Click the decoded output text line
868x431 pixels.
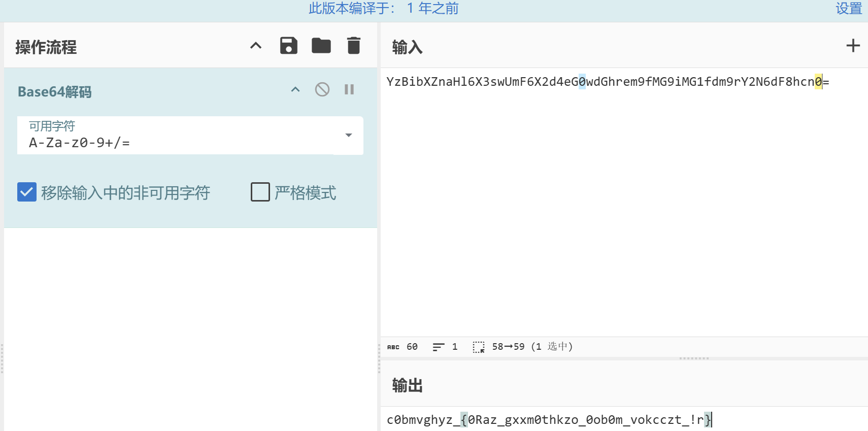(548, 420)
